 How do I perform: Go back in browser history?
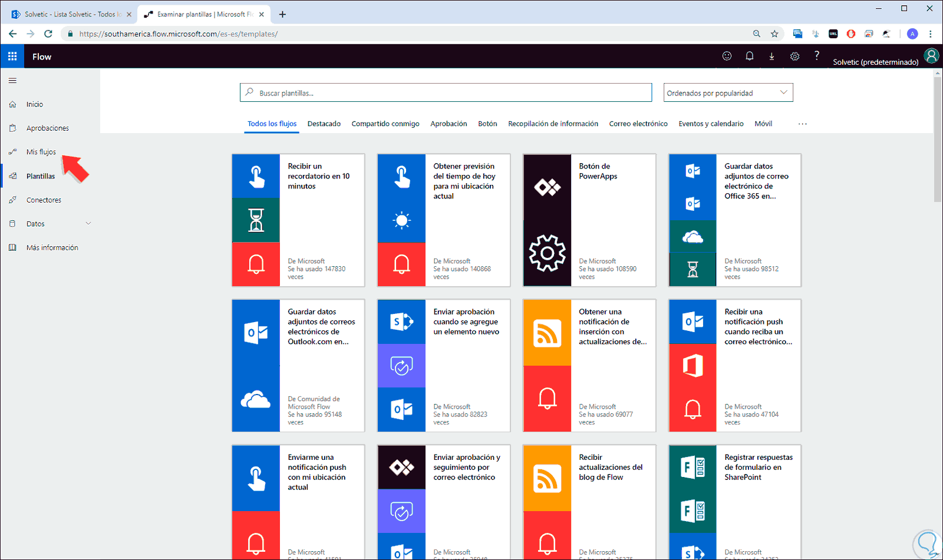click(x=12, y=34)
